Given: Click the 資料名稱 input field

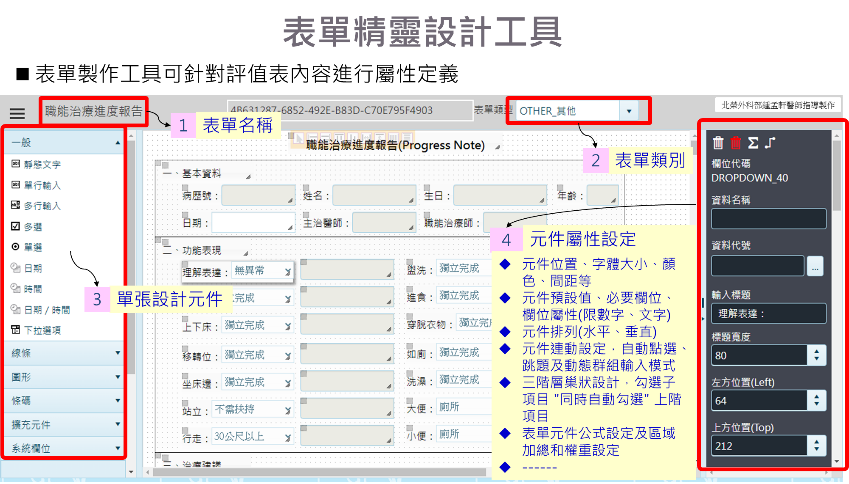Looking at the screenshot, I should (x=769, y=218).
